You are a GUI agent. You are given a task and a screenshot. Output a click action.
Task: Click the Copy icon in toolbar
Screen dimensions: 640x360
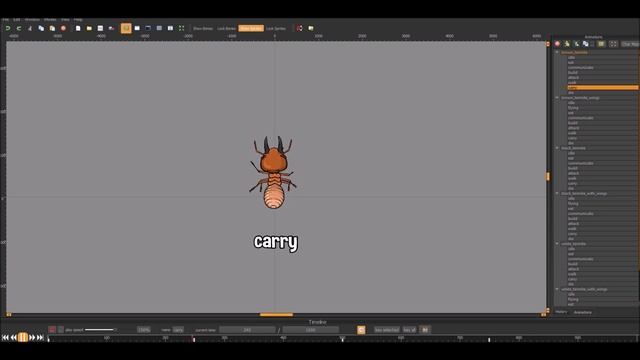pos(41,28)
